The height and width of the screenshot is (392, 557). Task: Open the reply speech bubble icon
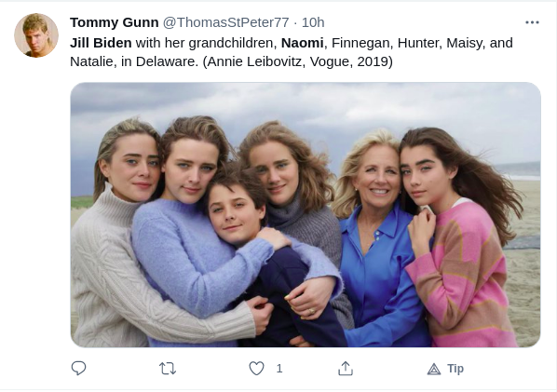pyautogui.click(x=78, y=368)
